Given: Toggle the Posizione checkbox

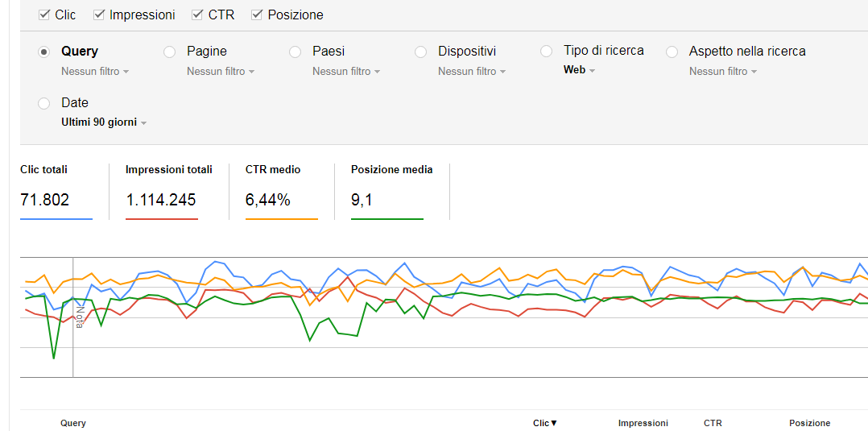Looking at the screenshot, I should (256, 15).
